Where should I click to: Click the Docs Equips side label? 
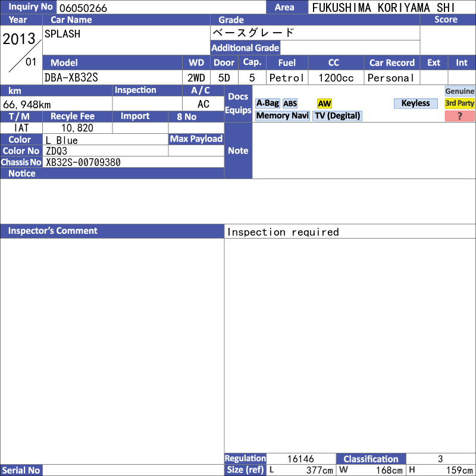click(x=238, y=103)
